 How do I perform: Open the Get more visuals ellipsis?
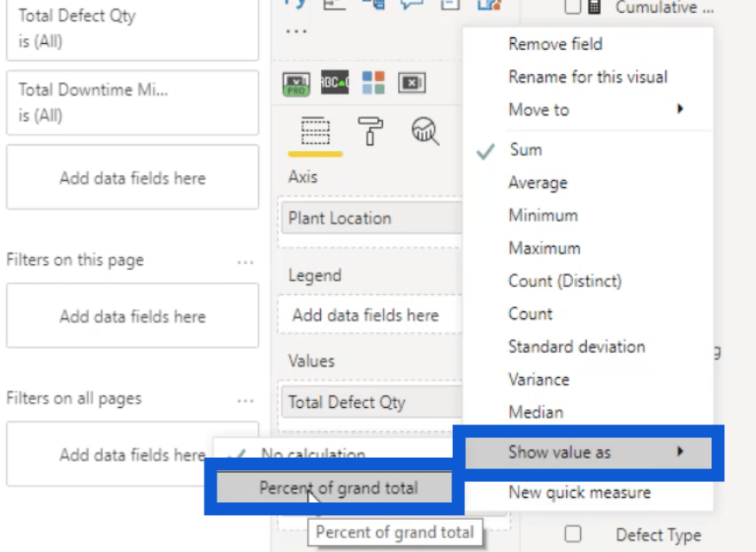coord(296,32)
